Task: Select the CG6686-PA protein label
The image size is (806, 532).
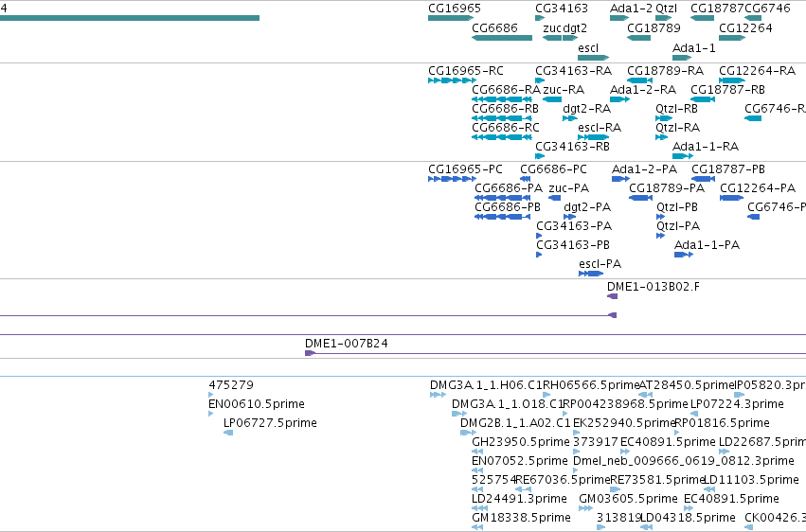Action: click(x=509, y=188)
